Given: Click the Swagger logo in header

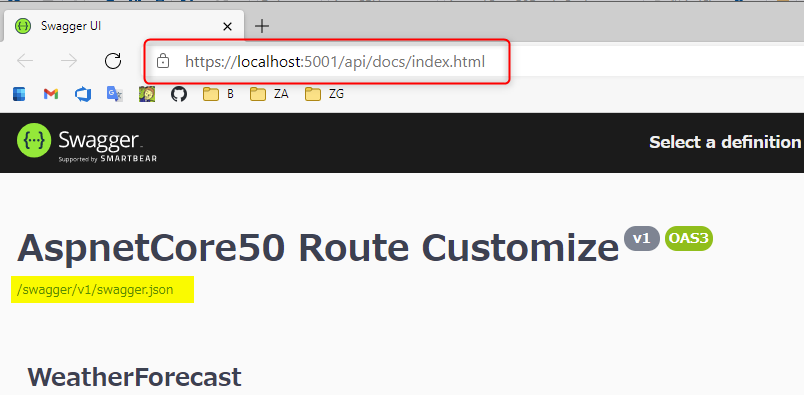Looking at the screenshot, I should pyautogui.click(x=87, y=142).
